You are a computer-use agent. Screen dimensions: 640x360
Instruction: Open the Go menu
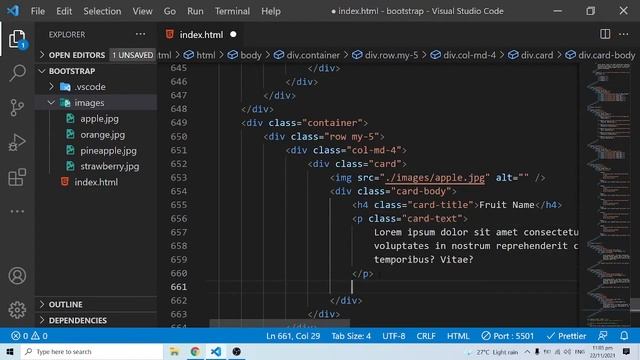tap(170, 11)
